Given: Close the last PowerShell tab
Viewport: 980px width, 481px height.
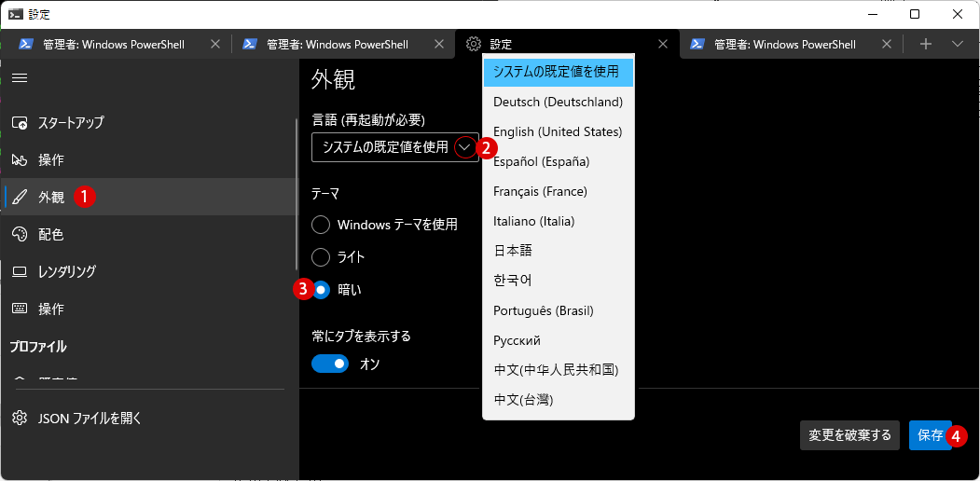Looking at the screenshot, I should coord(886,45).
